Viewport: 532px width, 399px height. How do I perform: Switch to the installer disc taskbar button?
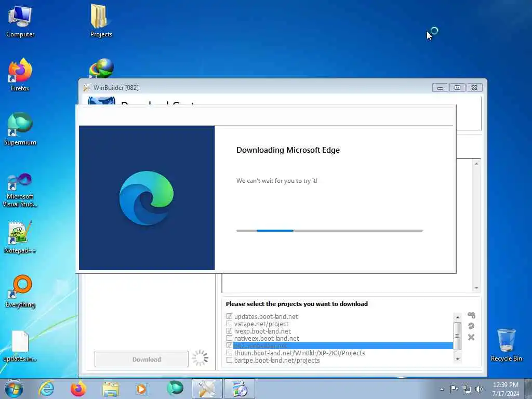[239, 389]
